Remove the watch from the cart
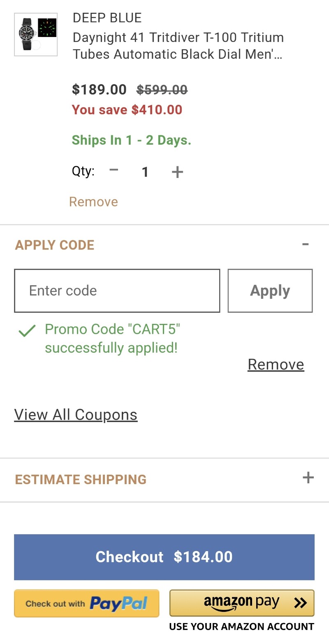 93,202
